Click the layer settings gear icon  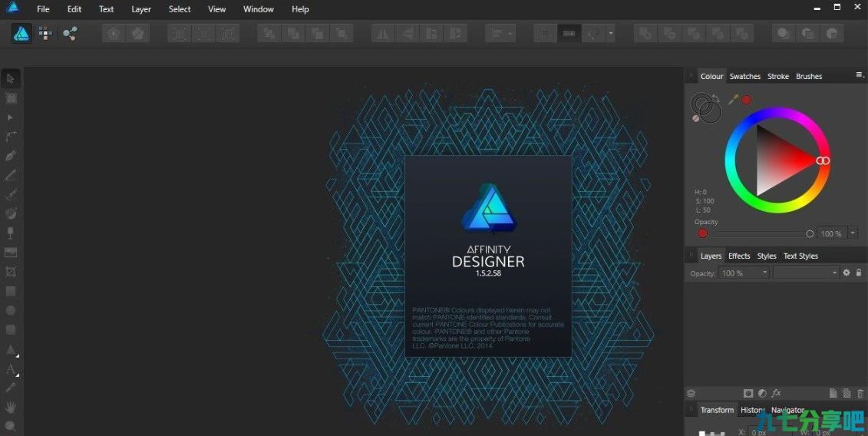(x=847, y=272)
